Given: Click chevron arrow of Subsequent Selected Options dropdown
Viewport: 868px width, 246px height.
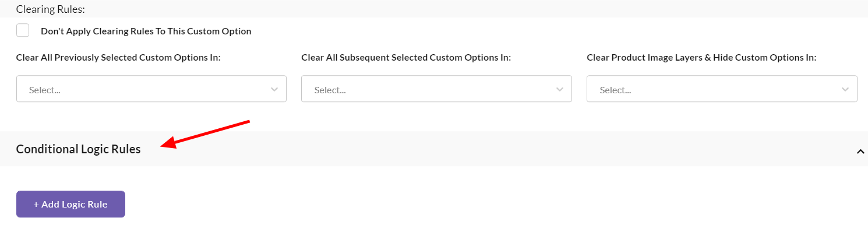Looking at the screenshot, I should click(x=560, y=89).
